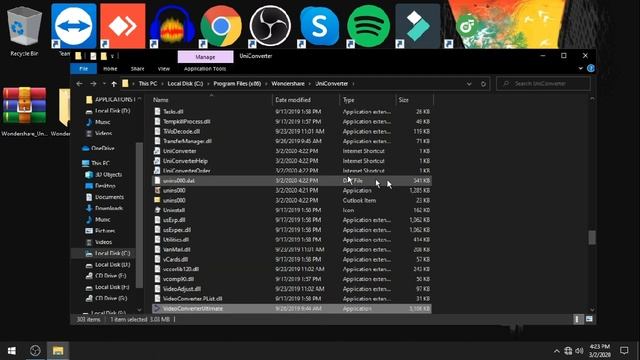Open address bar history dropdown
The image size is (640, 360).
[x=469, y=84]
